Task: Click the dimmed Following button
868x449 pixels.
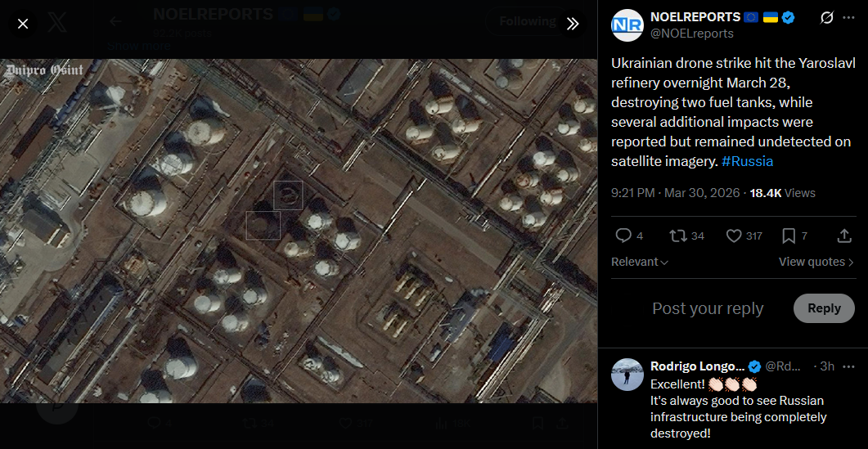Action: click(527, 21)
